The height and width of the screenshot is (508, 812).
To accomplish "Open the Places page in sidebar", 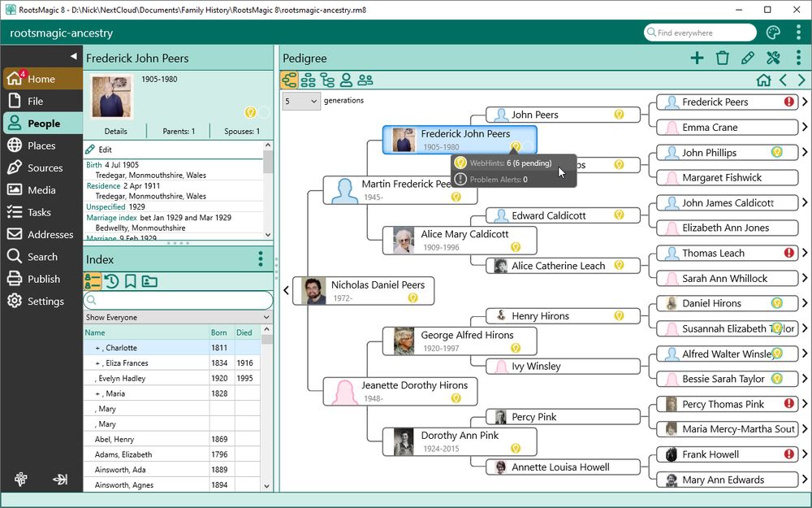I will pyautogui.click(x=42, y=145).
